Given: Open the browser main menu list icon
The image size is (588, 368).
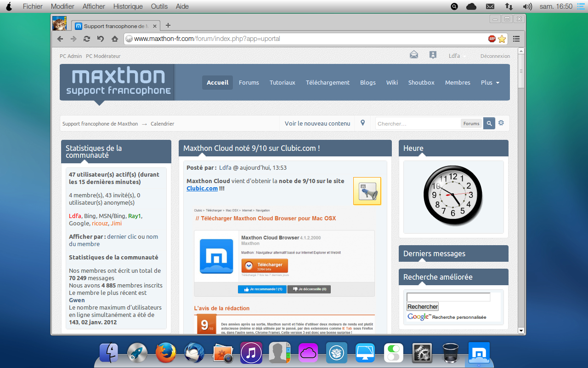Looking at the screenshot, I should pos(516,39).
